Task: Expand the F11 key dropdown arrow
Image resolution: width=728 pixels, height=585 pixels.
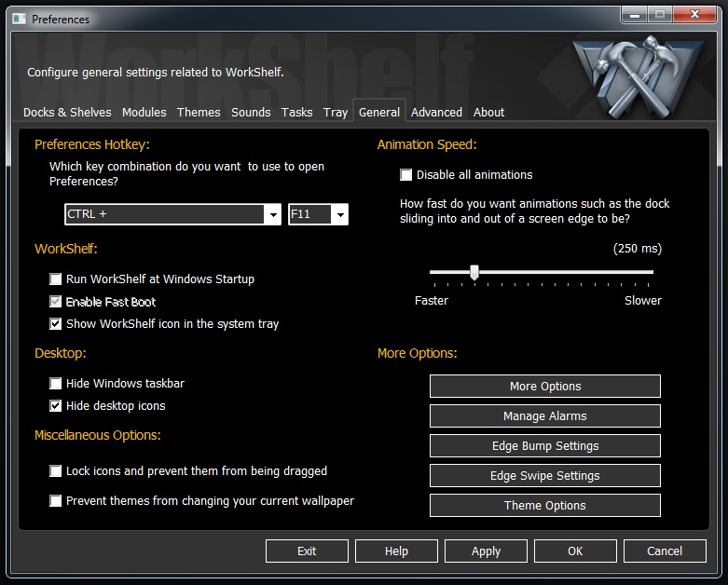Action: click(x=340, y=214)
